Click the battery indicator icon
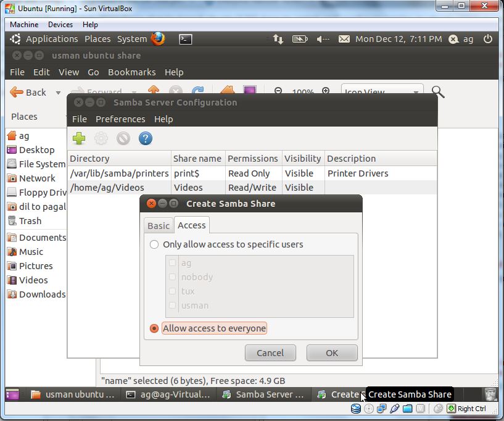Viewport: 504px width, 421px height. tap(300, 40)
